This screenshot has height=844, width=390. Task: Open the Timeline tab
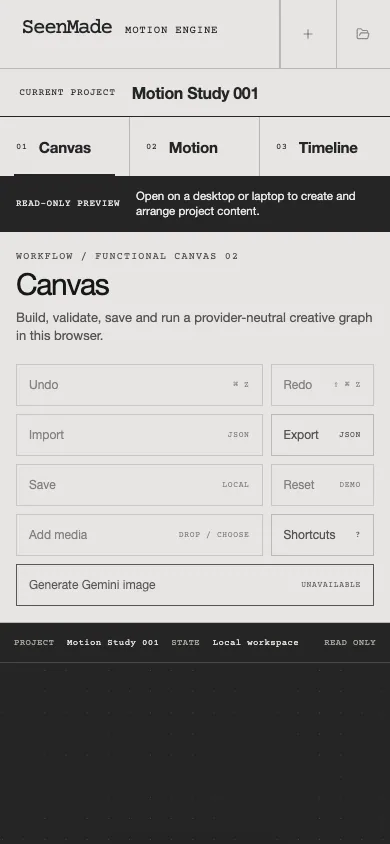(x=325, y=147)
